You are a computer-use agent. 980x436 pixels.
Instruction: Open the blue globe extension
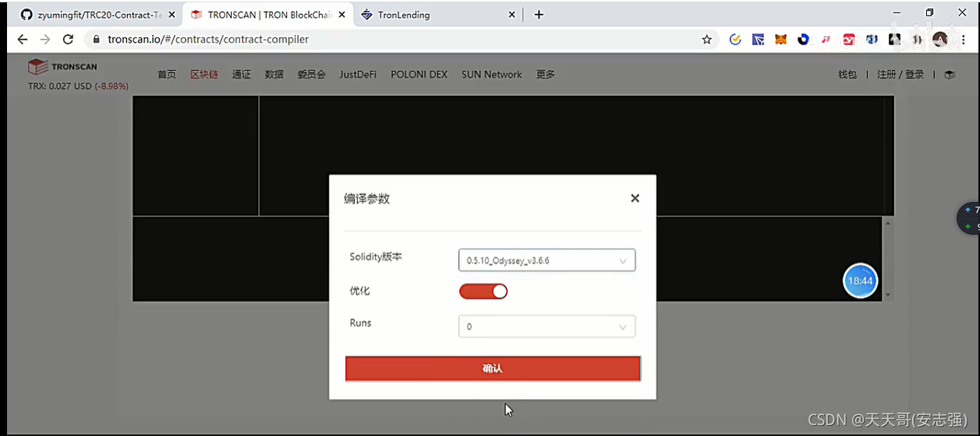pos(872,39)
